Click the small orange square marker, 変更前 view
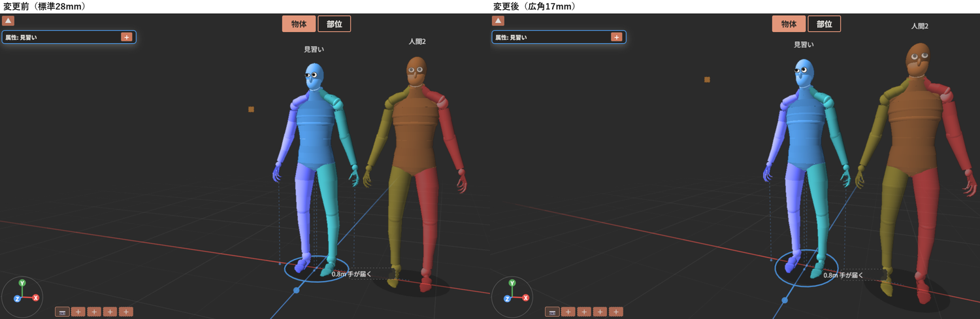The width and height of the screenshot is (980, 319). click(251, 109)
